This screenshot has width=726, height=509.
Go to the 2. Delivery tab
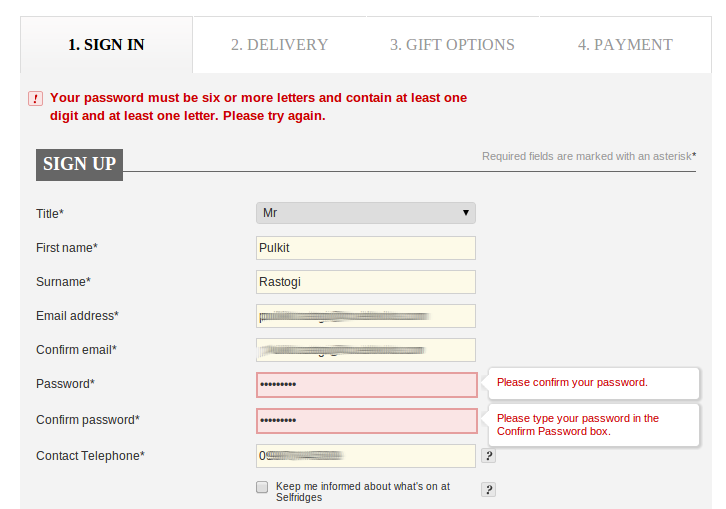(279, 45)
